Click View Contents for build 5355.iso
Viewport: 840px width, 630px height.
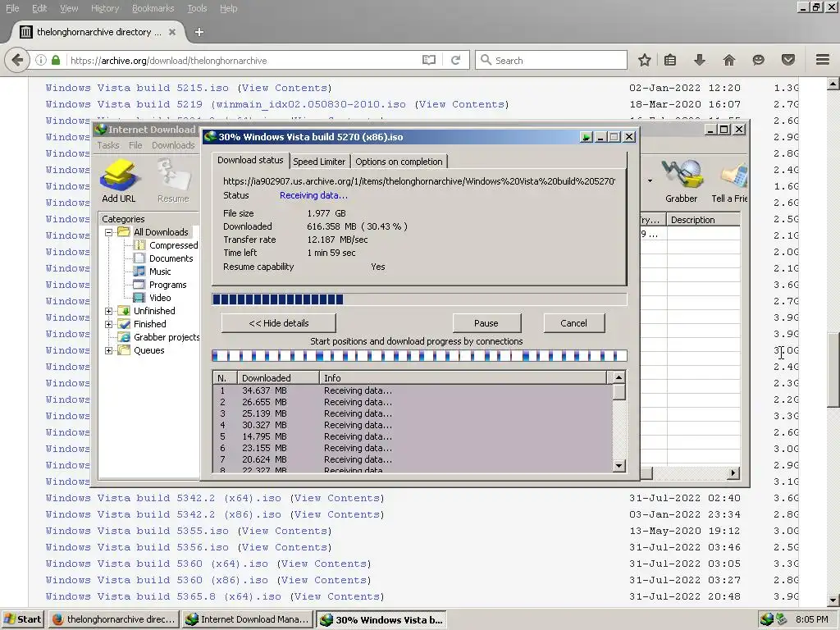pyautogui.click(x=285, y=531)
